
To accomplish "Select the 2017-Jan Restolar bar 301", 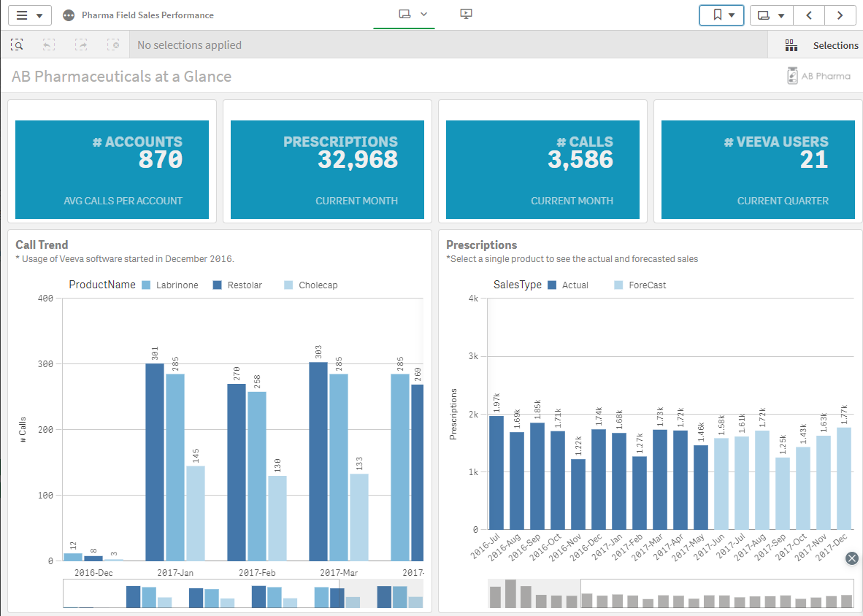I will point(155,462).
